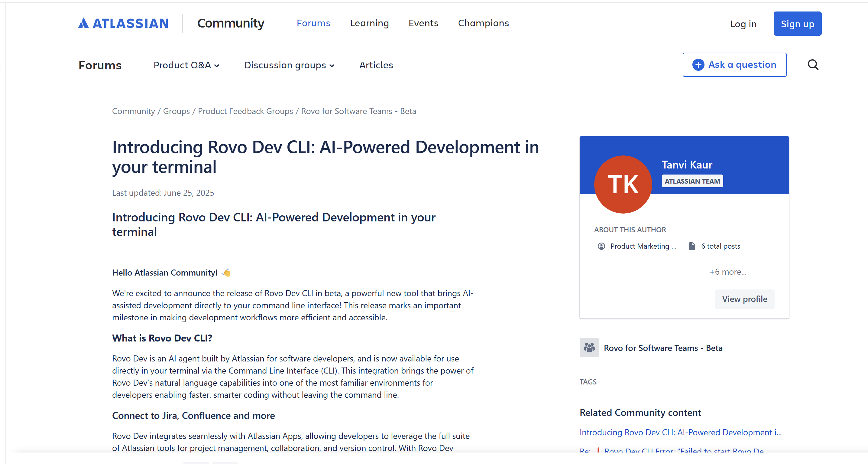Expand the Discussion groups dropdown
Image resolution: width=868 pixels, height=464 pixels.
[290, 65]
